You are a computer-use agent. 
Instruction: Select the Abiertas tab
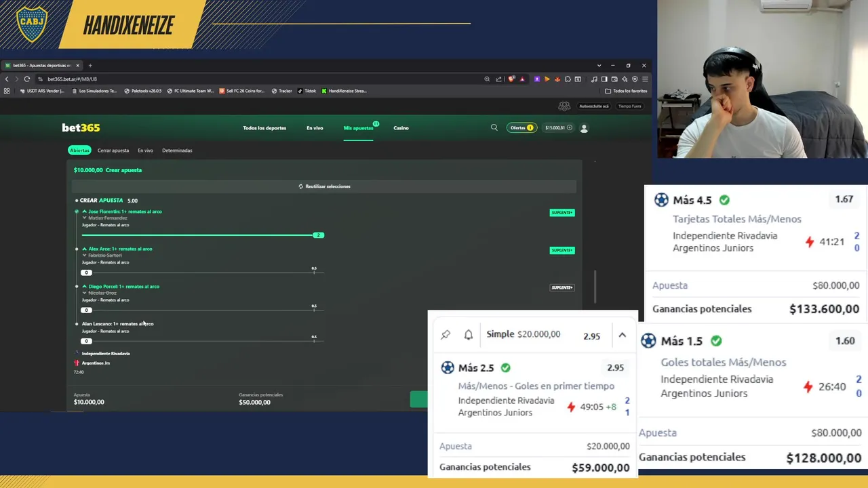[x=79, y=150]
